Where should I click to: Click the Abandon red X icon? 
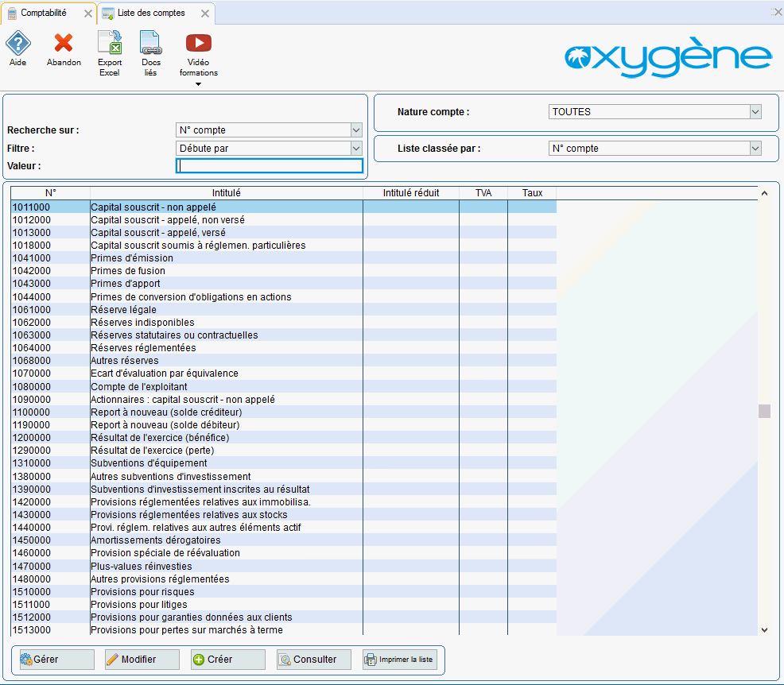64,44
